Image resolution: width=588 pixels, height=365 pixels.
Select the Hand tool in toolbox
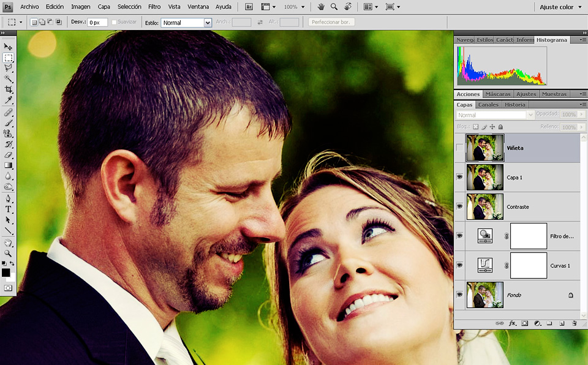click(x=8, y=243)
